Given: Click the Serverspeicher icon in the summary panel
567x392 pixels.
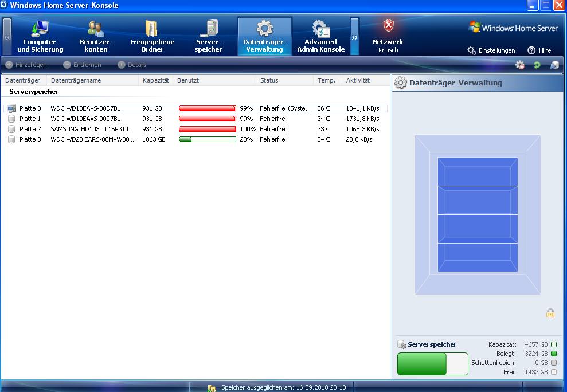Looking at the screenshot, I should (401, 344).
